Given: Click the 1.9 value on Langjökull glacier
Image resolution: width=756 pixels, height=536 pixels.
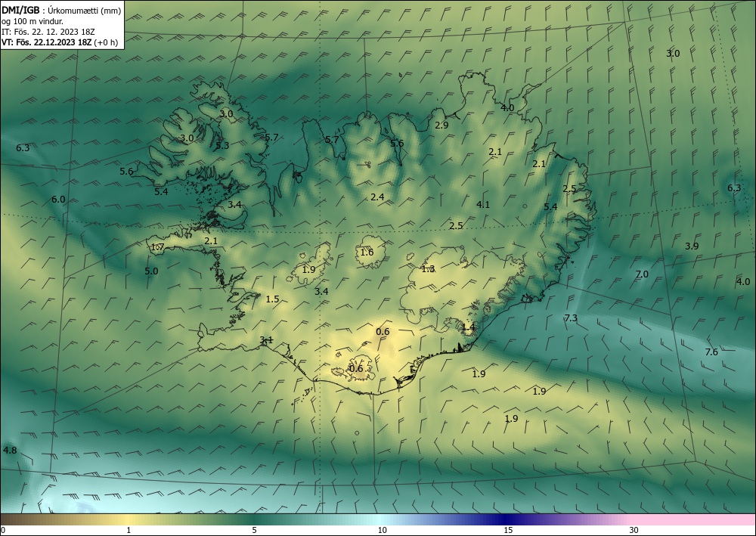Looking at the screenshot, I should coord(308,269).
